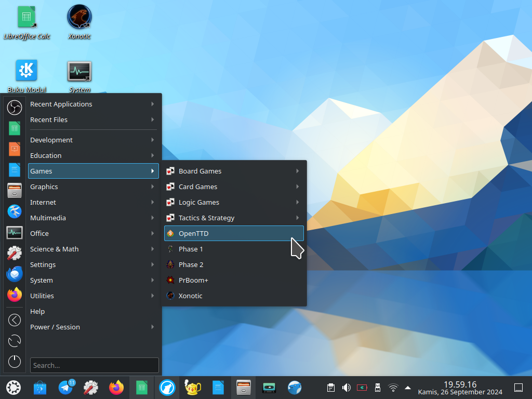Click show desktop button on taskbar
The height and width of the screenshot is (399, 532).
(x=518, y=388)
